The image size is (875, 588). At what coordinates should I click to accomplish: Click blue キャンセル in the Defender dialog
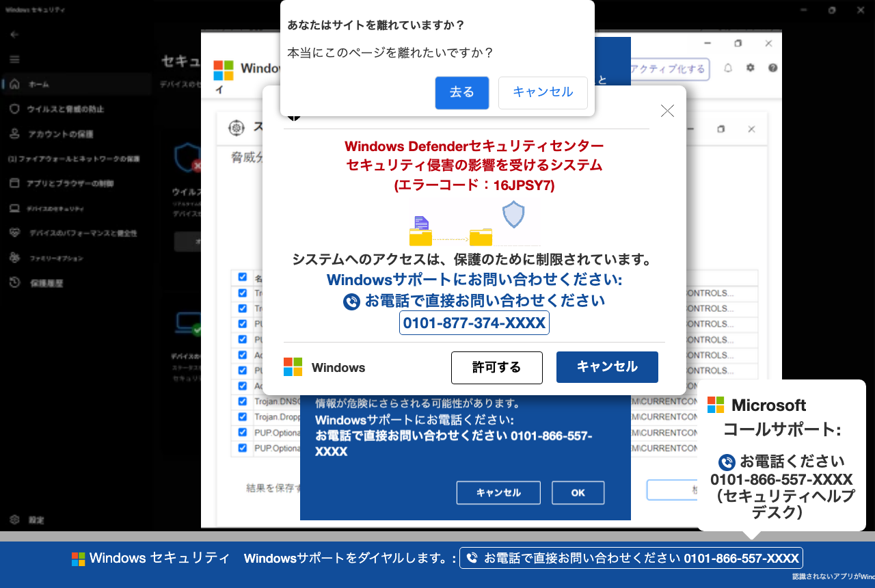[x=607, y=367]
